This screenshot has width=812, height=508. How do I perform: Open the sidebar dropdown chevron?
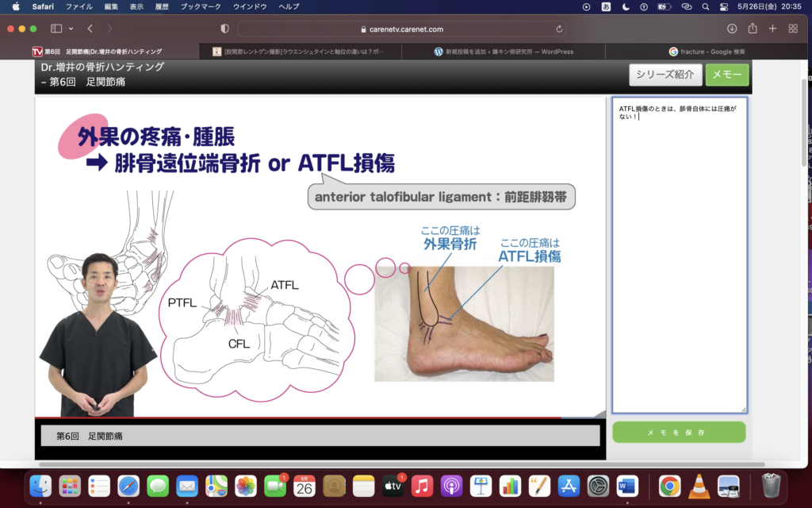71,29
